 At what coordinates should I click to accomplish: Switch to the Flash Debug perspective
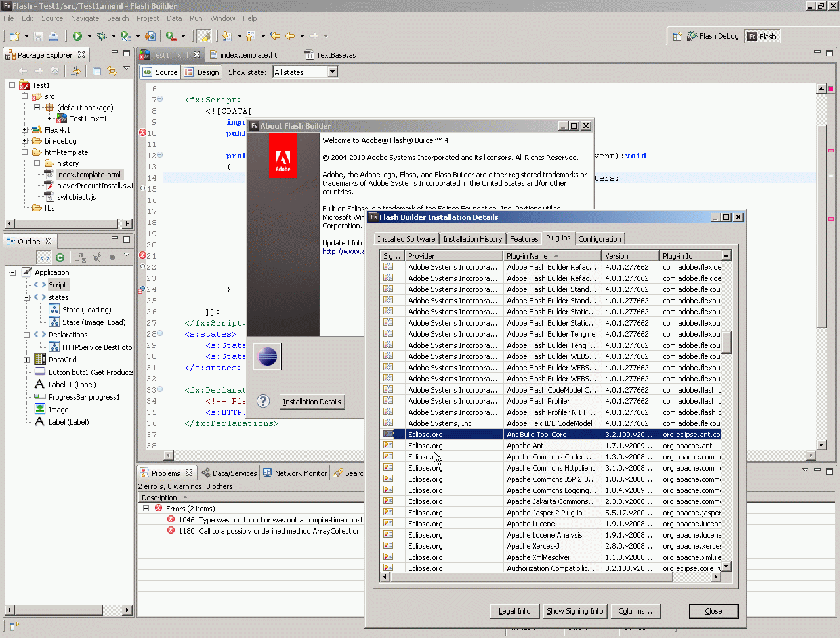[x=713, y=37]
